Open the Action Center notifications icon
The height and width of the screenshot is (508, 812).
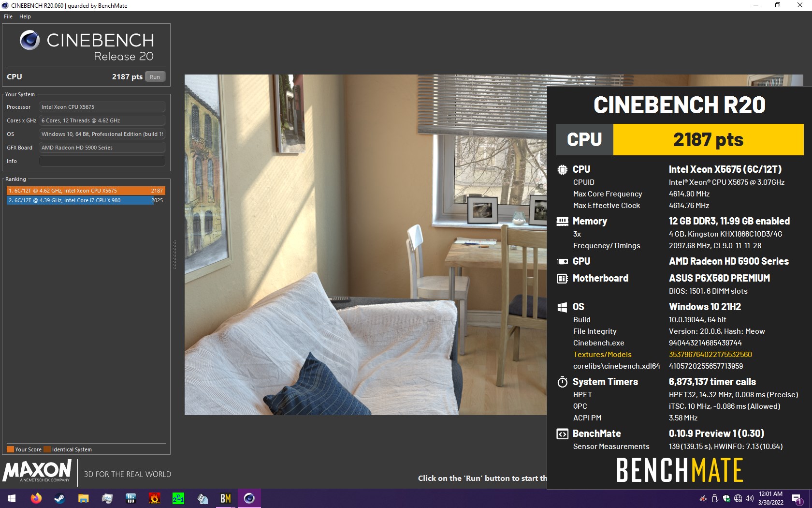click(x=797, y=498)
